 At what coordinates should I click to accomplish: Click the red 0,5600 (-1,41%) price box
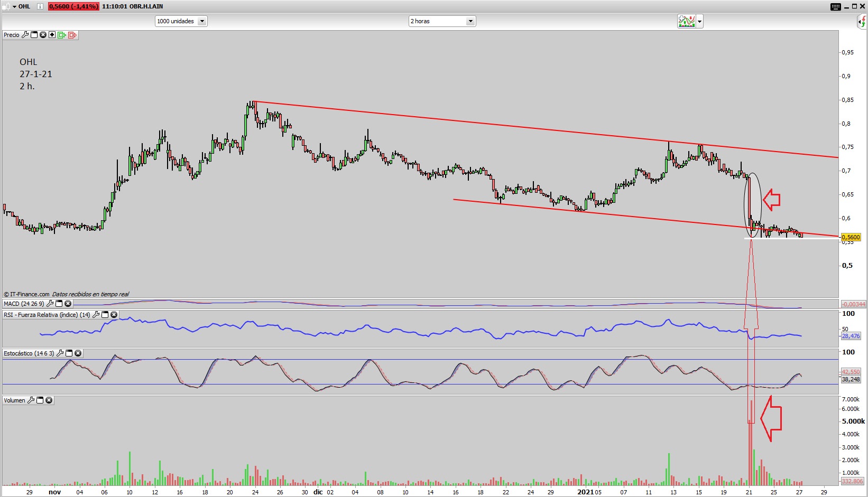click(x=73, y=6)
